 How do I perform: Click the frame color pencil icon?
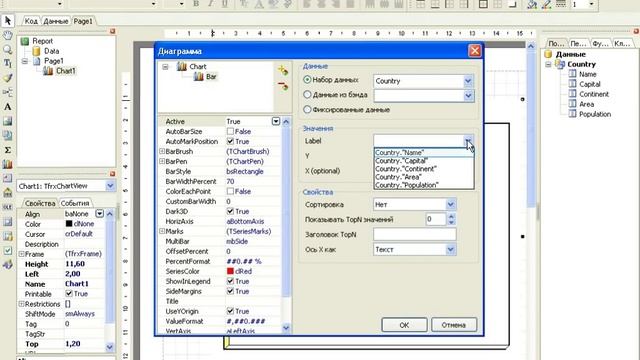pos(546,4)
